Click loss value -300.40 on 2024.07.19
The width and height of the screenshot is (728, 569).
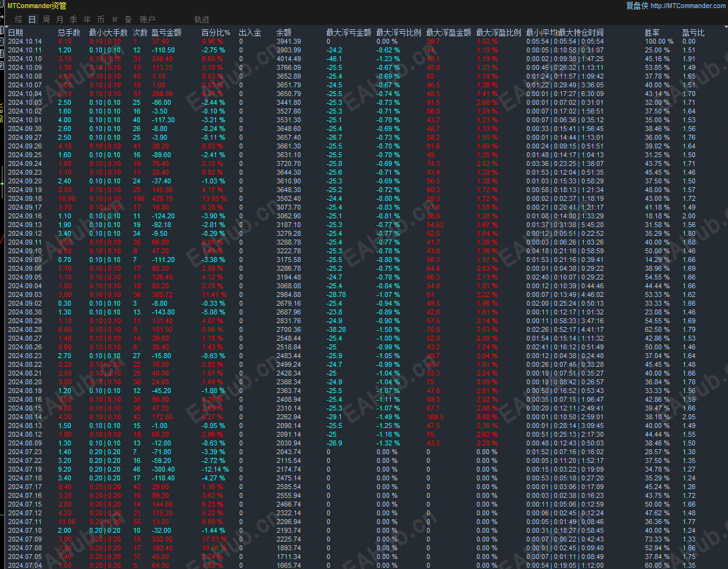[x=163, y=469]
